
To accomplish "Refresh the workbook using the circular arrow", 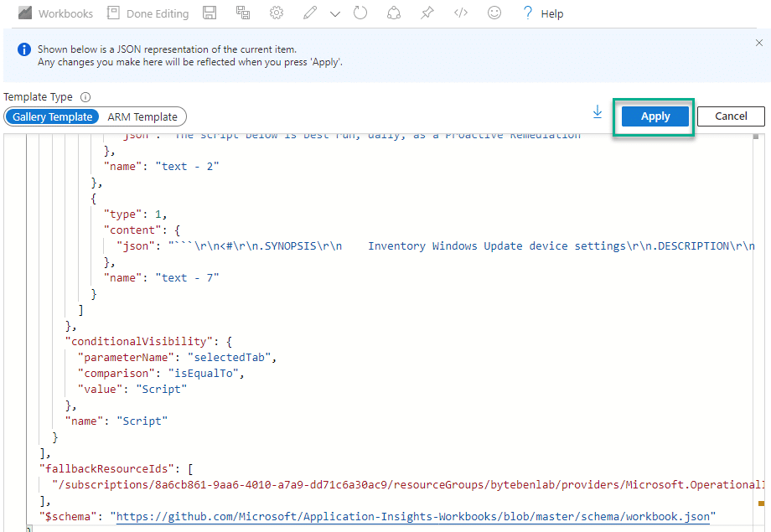I will [x=360, y=13].
